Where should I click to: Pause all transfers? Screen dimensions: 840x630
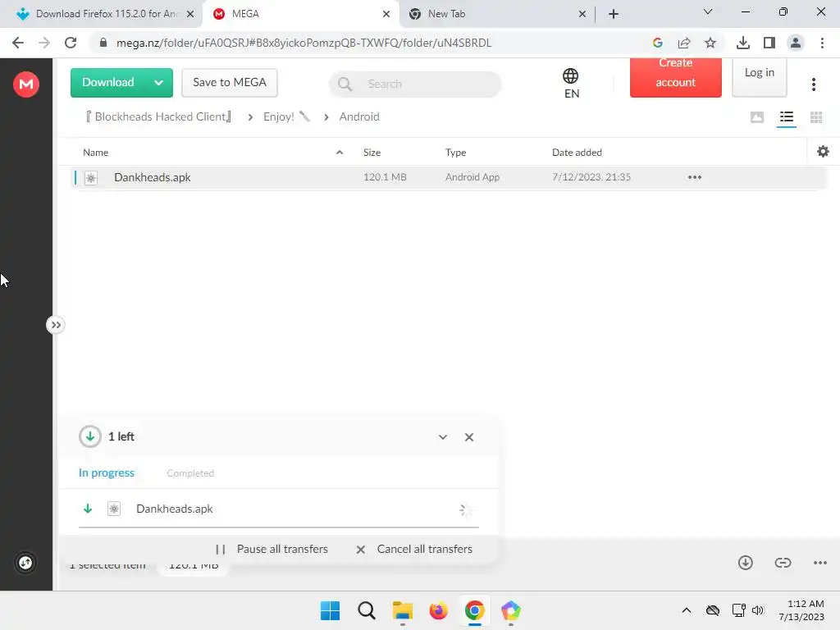[x=272, y=549]
